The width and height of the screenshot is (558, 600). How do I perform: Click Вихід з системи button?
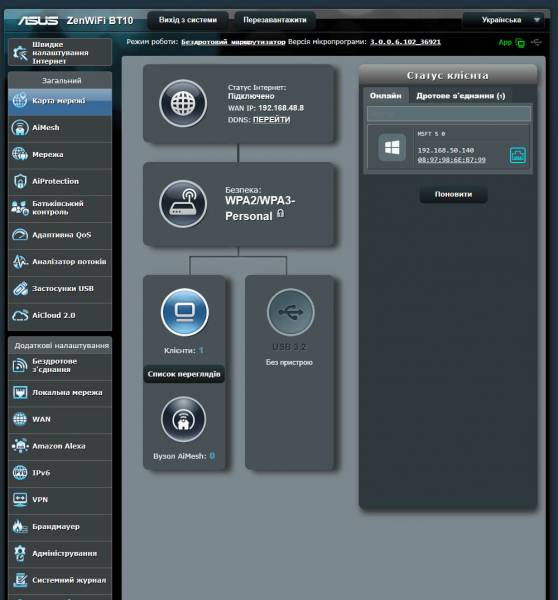pyautogui.click(x=188, y=20)
